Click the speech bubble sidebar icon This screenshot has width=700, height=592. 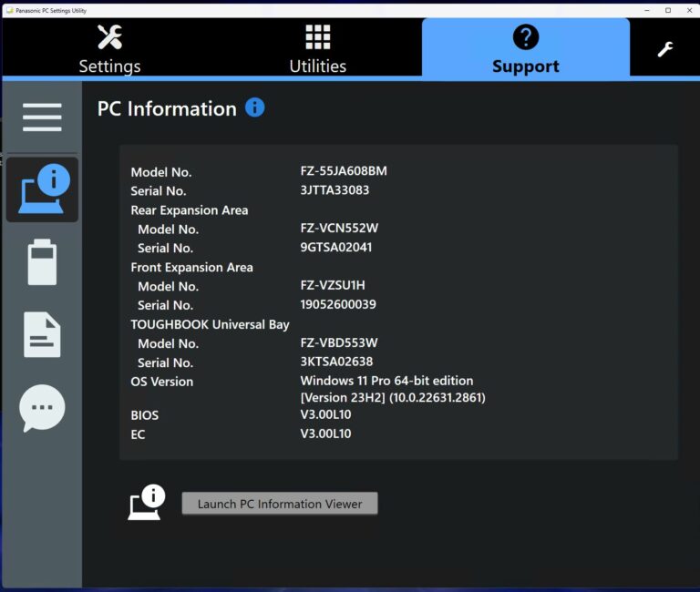pyautogui.click(x=42, y=408)
